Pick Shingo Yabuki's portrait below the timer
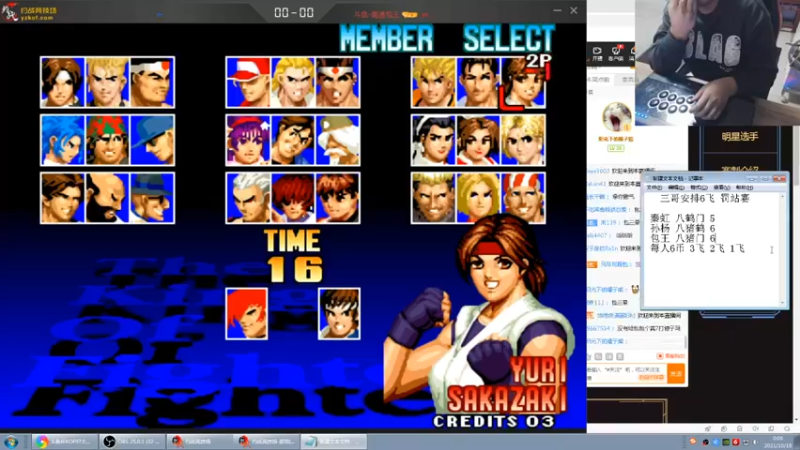 [339, 314]
